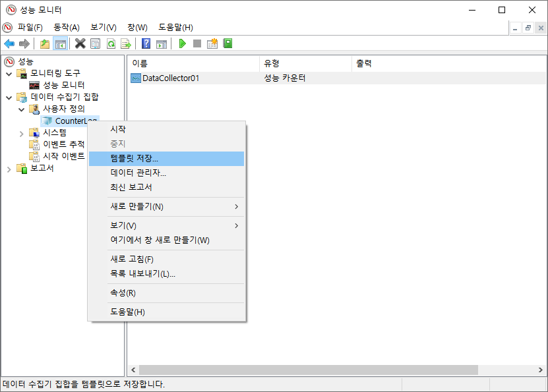This screenshot has height=392, width=548.
Task: Open 새로 만들기(N) submenu in context menu
Action: pyautogui.click(x=167, y=206)
